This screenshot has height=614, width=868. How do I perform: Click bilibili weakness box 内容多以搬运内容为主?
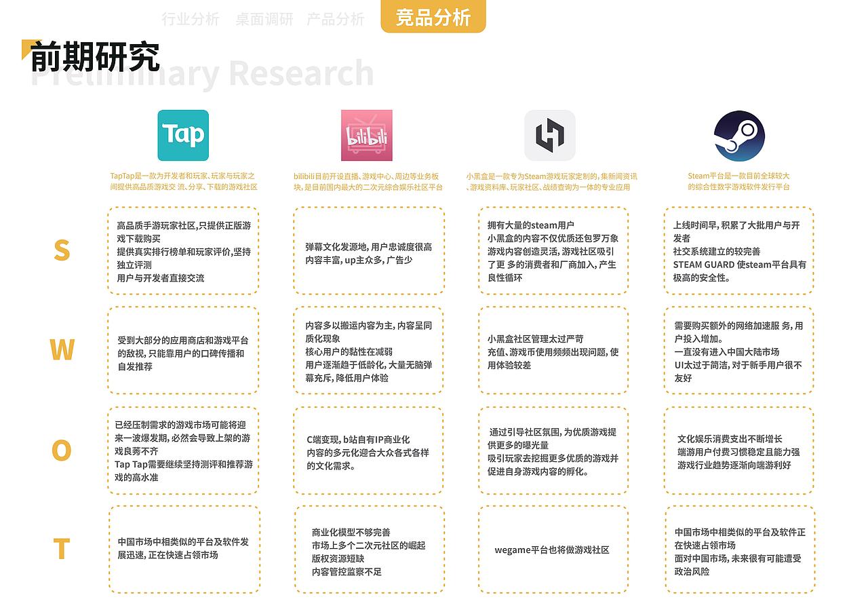pyautogui.click(x=369, y=350)
